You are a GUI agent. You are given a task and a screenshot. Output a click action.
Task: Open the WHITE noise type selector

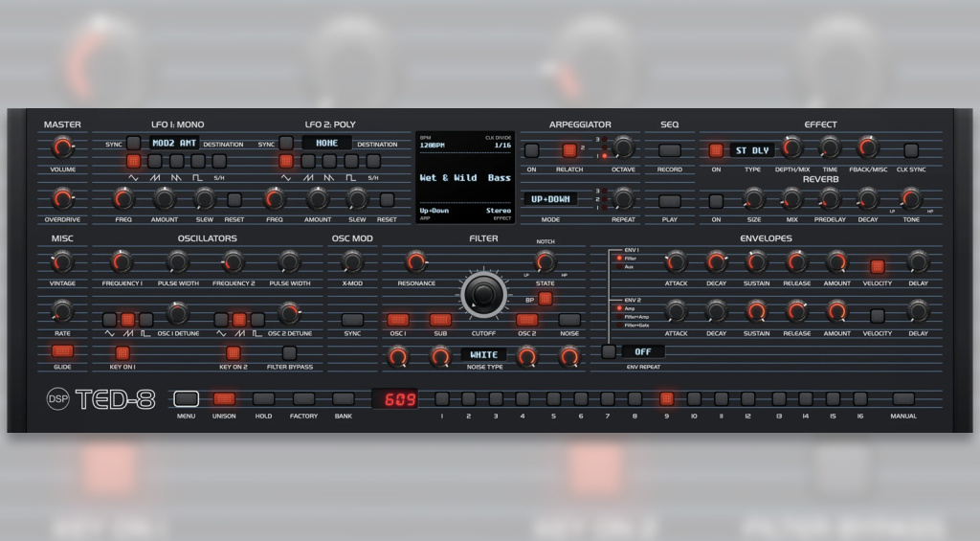(483, 354)
